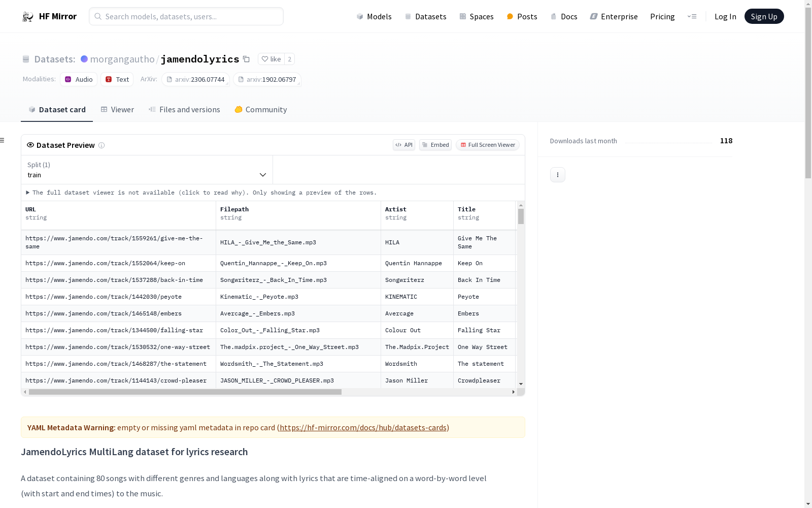
Task: Open the navigation more-menu list icon
Action: pyautogui.click(x=692, y=16)
